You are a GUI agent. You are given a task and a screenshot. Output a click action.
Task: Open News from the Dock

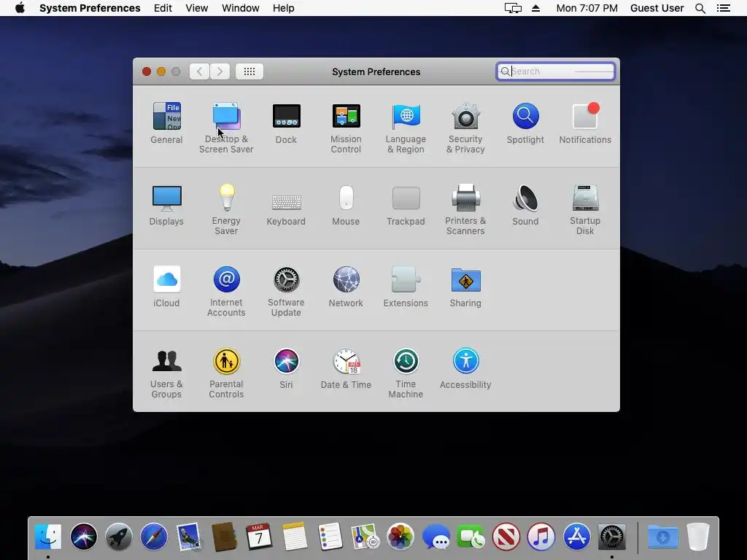pos(506,537)
